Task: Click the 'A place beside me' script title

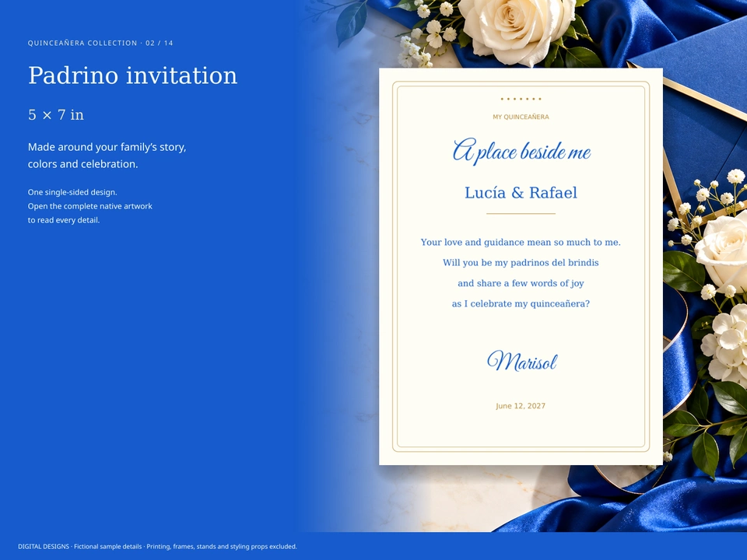Action: 521,152
